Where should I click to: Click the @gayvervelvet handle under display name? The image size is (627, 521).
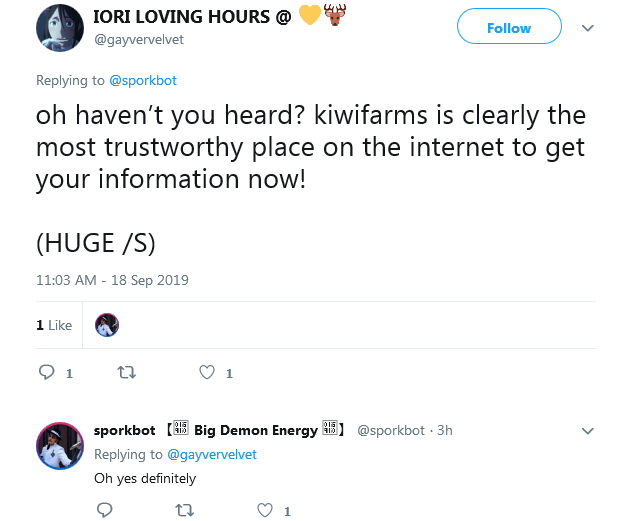coord(139,40)
